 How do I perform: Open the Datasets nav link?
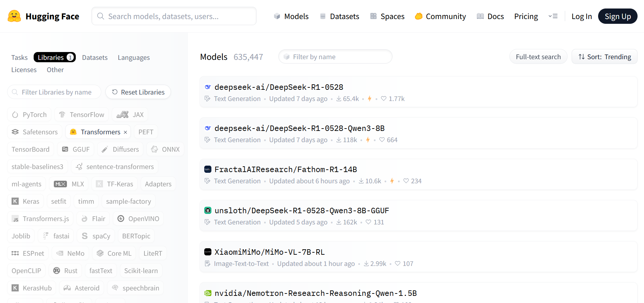click(x=340, y=16)
